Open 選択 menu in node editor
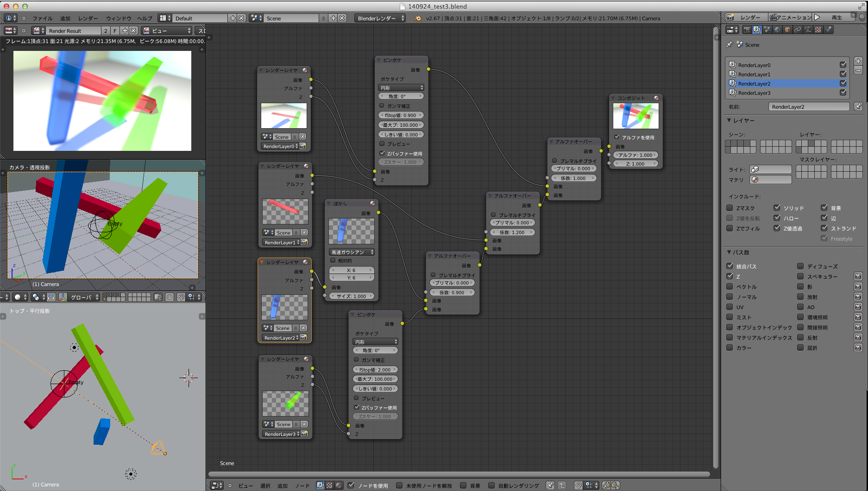The image size is (868, 491). point(265,486)
